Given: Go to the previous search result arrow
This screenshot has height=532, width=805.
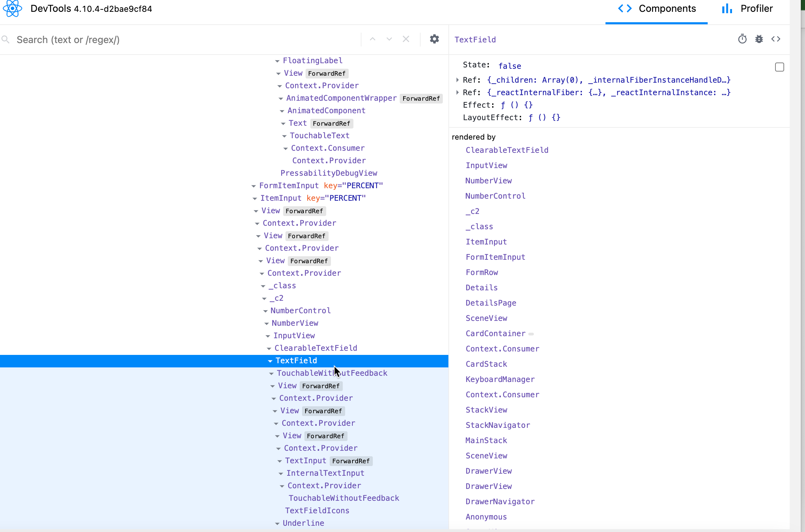Looking at the screenshot, I should [x=373, y=39].
